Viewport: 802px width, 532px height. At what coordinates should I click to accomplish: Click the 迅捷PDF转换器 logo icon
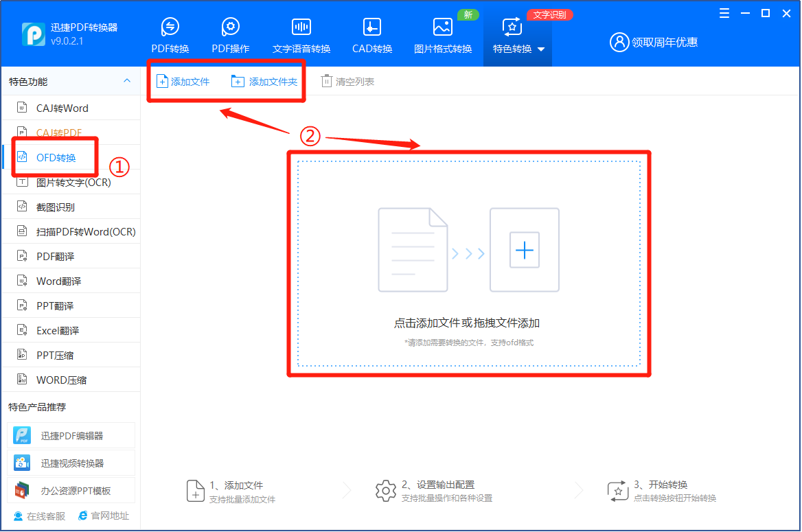(34, 34)
